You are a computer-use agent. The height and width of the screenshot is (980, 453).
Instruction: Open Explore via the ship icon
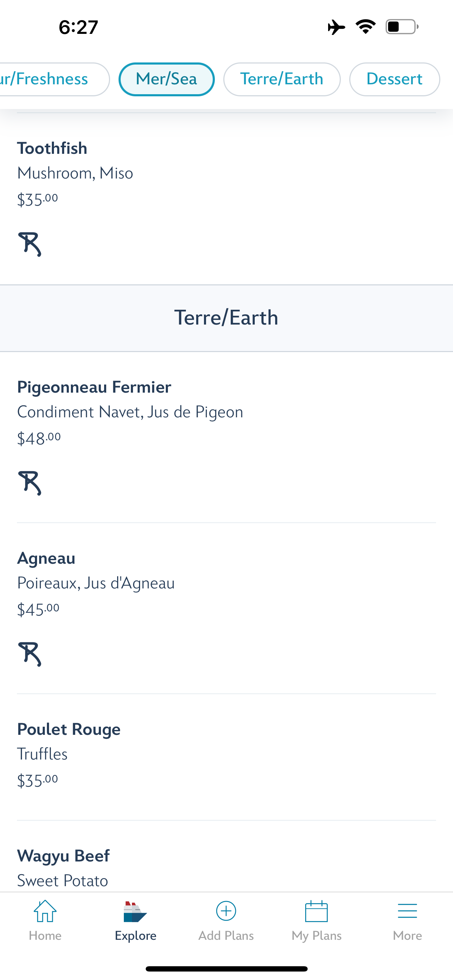pos(135,912)
